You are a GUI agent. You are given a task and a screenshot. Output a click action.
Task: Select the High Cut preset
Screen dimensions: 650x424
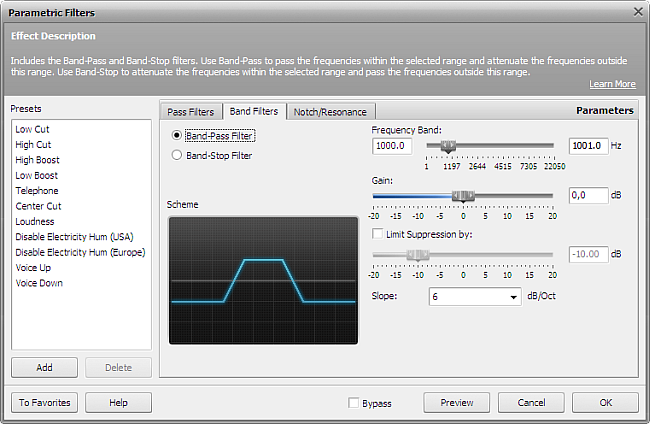pyautogui.click(x=33, y=145)
